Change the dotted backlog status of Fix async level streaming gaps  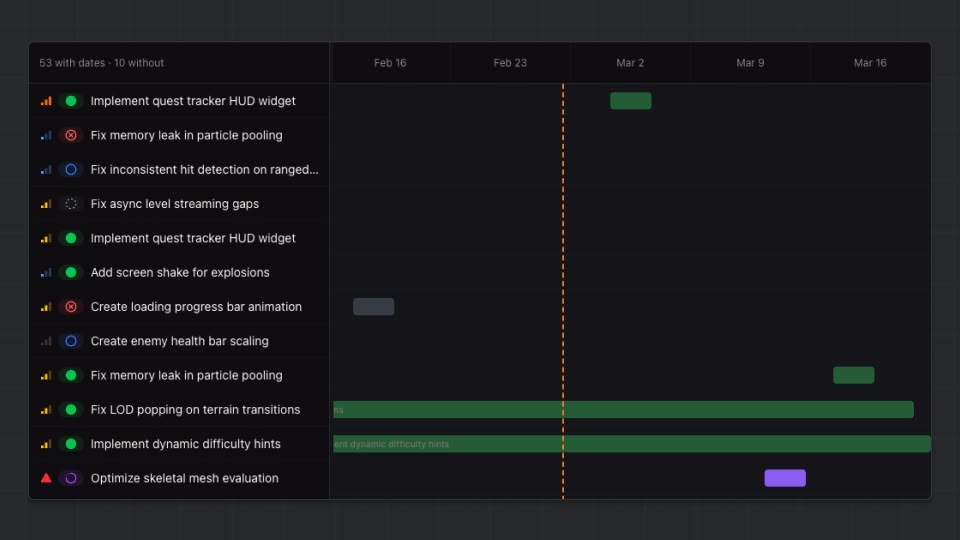click(71, 204)
